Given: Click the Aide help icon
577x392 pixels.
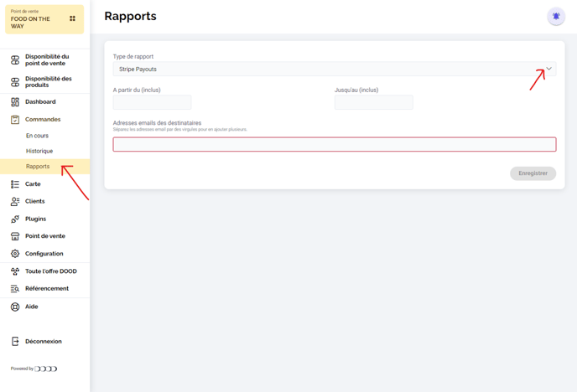Looking at the screenshot, I should [x=15, y=307].
